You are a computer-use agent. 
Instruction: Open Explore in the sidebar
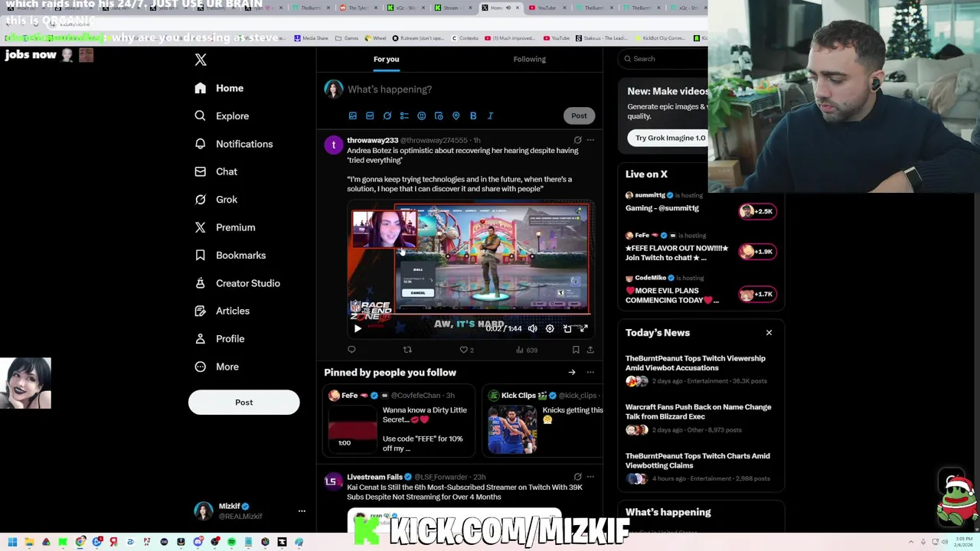pyautogui.click(x=221, y=116)
